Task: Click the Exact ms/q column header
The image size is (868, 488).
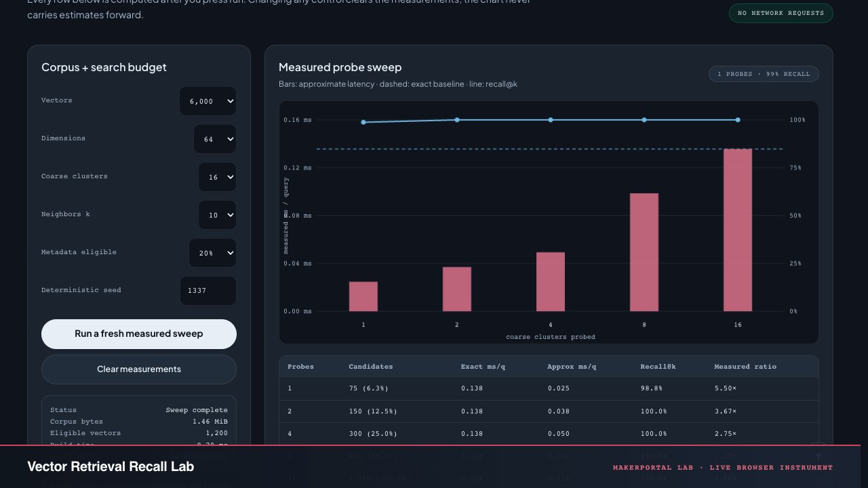Action: 484,367
